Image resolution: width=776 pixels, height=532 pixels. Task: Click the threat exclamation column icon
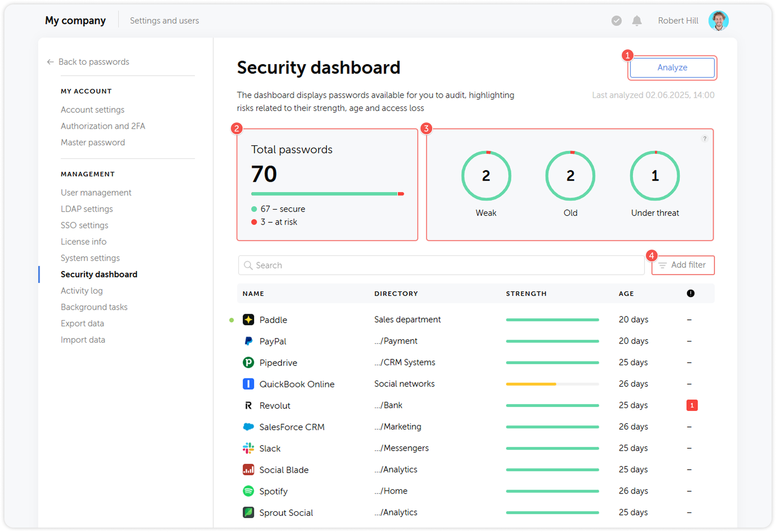691,293
